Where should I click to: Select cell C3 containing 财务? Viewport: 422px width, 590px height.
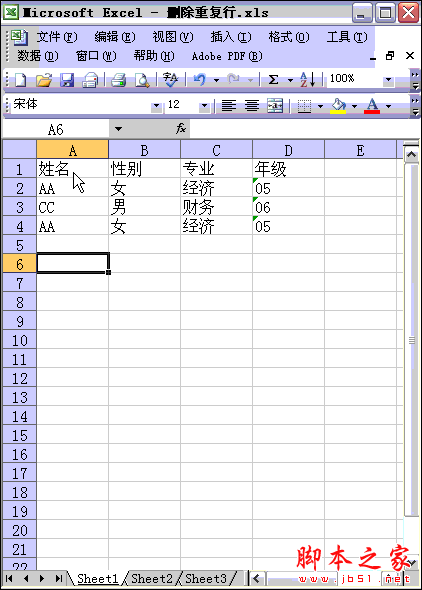click(x=216, y=207)
